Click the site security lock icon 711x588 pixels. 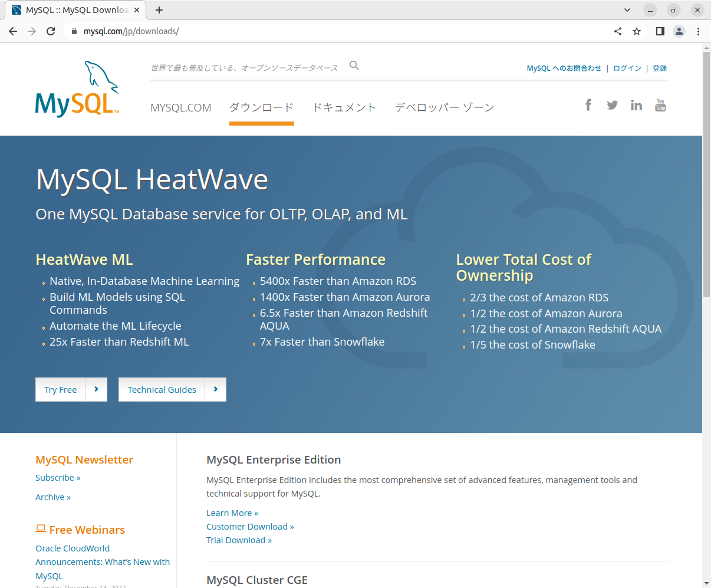[x=74, y=31]
